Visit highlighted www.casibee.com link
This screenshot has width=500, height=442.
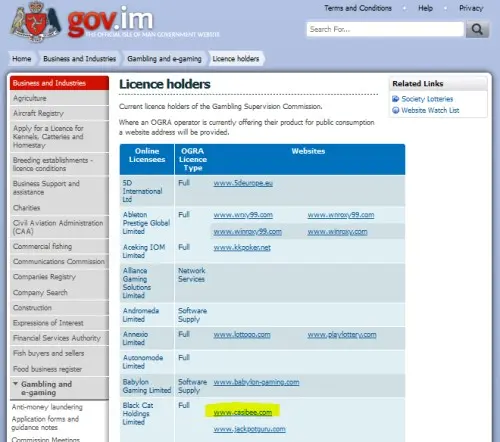click(x=243, y=413)
